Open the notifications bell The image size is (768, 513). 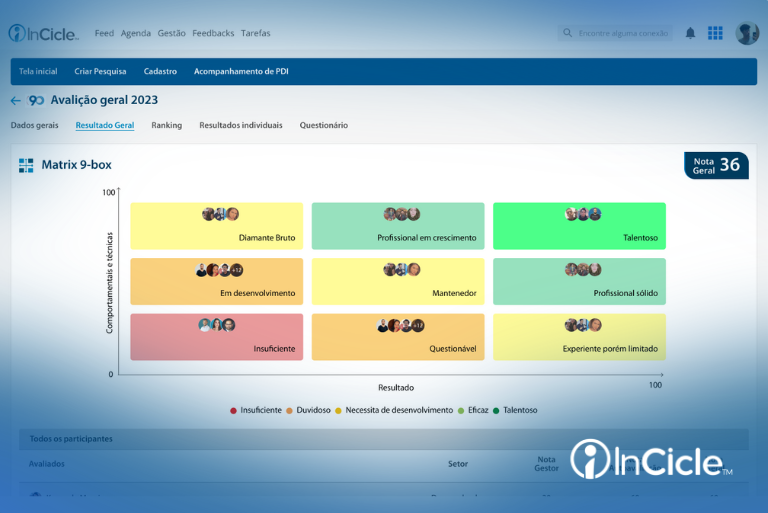[x=690, y=33]
